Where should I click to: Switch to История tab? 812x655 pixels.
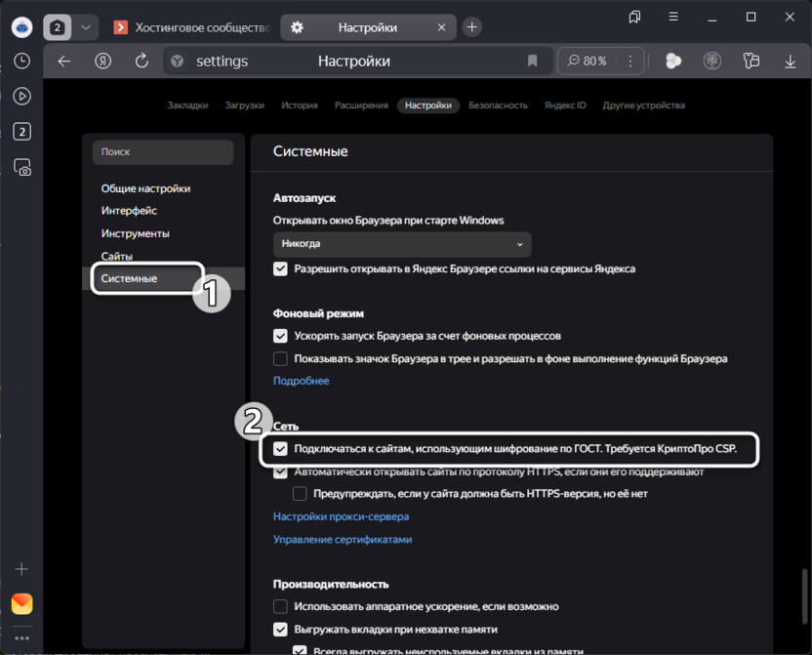point(300,105)
